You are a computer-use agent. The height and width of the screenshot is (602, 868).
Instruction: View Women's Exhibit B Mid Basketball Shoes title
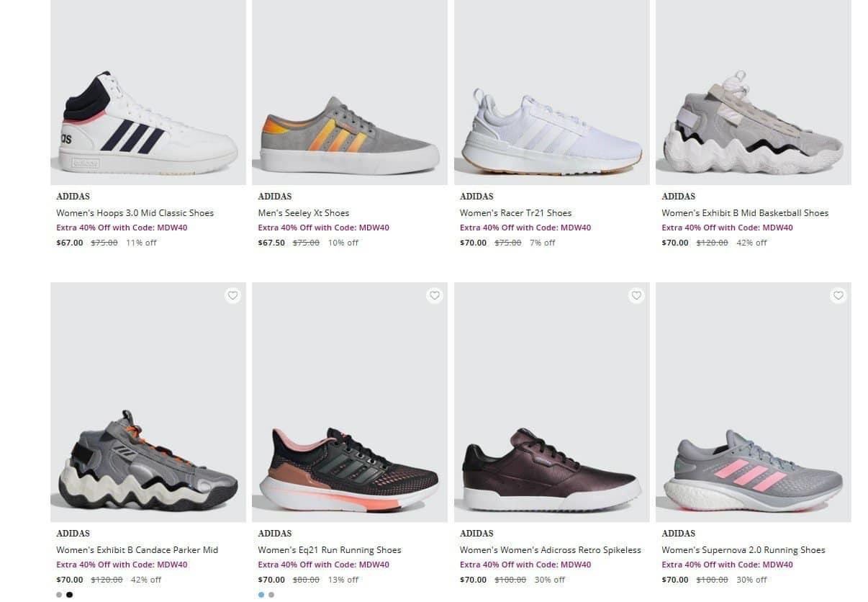tap(745, 213)
